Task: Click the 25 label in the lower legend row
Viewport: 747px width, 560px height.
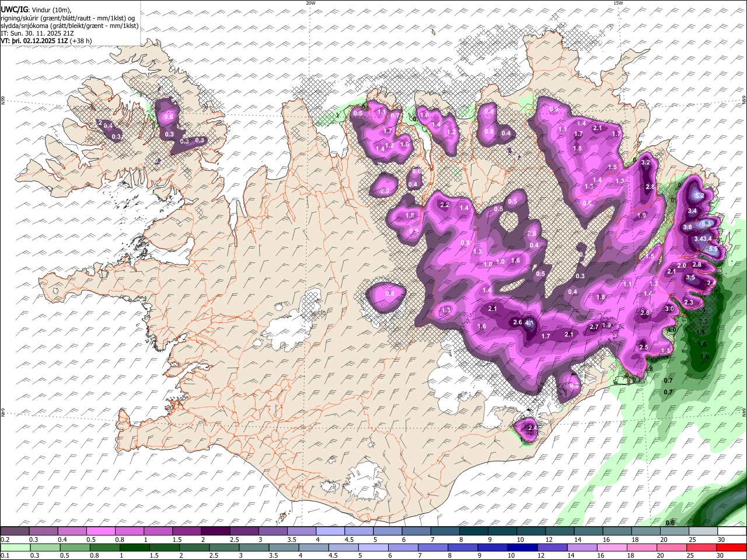Action: coord(690,555)
